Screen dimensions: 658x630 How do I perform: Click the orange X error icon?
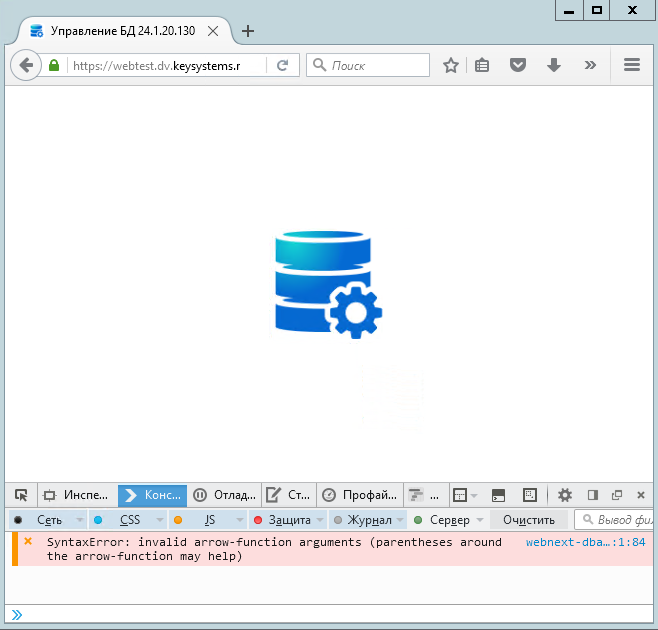28,541
